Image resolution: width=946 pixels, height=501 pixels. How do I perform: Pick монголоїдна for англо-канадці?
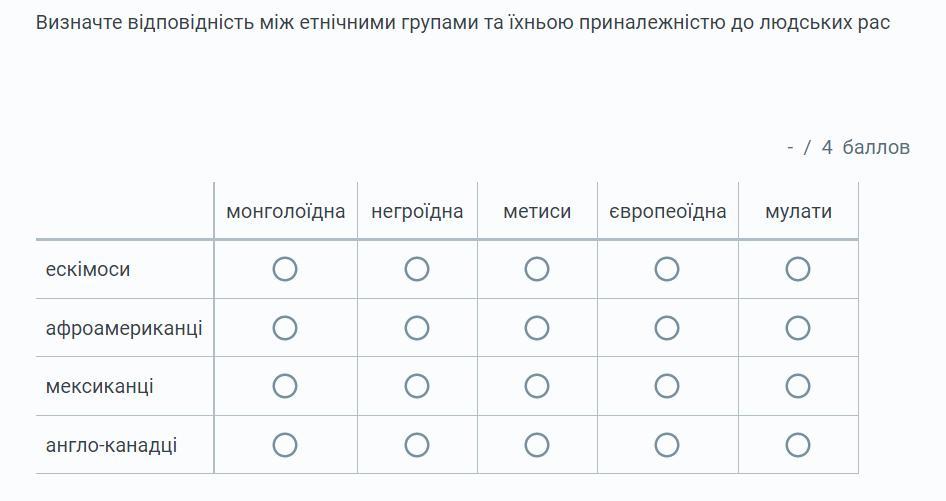(285, 445)
